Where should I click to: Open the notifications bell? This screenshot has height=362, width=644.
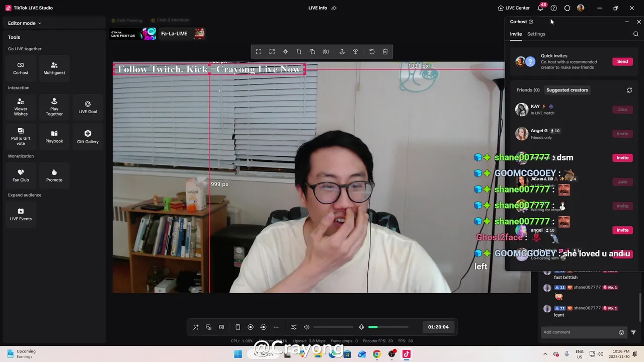click(x=540, y=8)
